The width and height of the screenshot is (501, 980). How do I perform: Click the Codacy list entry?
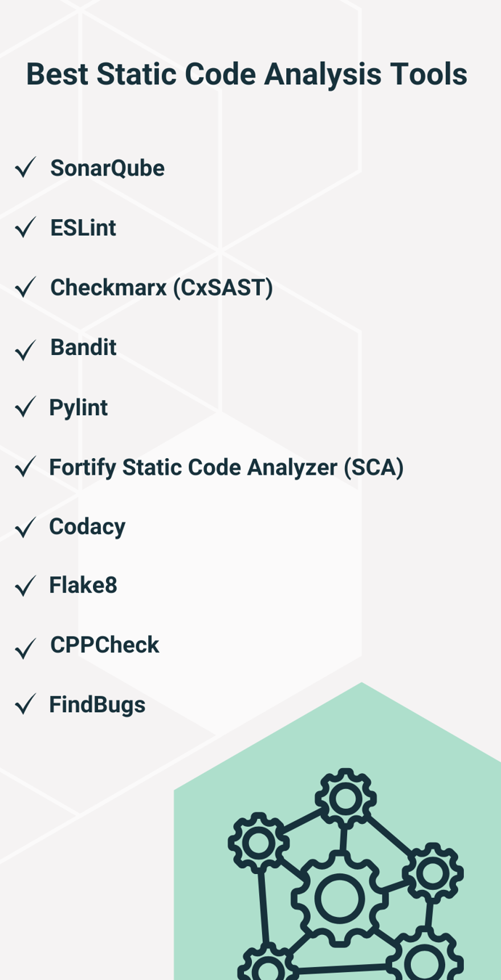(87, 527)
